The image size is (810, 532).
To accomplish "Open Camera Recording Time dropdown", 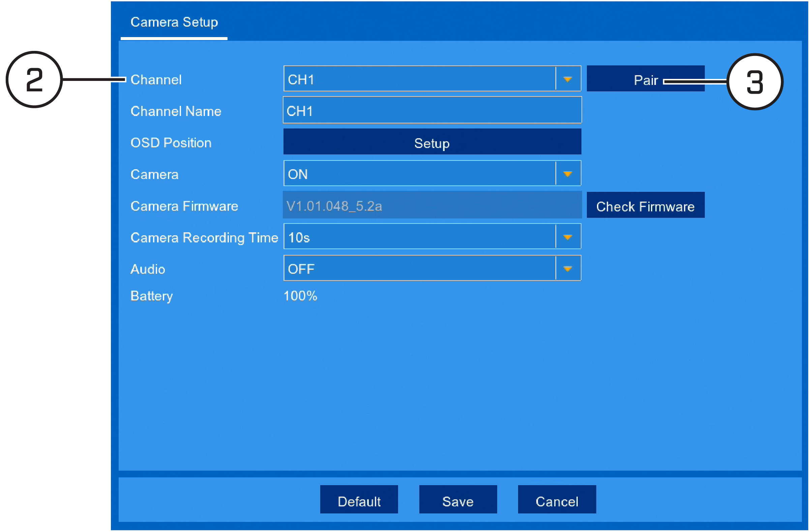I will point(432,237).
